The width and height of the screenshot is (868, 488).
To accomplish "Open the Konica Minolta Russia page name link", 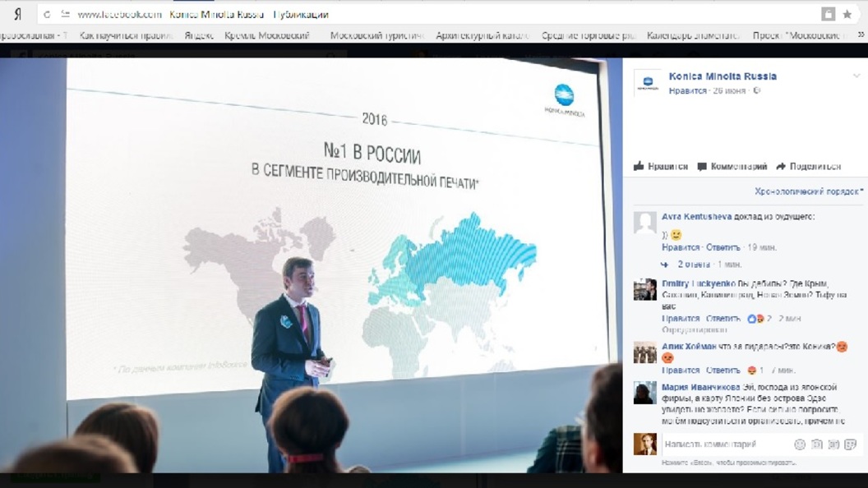I will coord(723,76).
